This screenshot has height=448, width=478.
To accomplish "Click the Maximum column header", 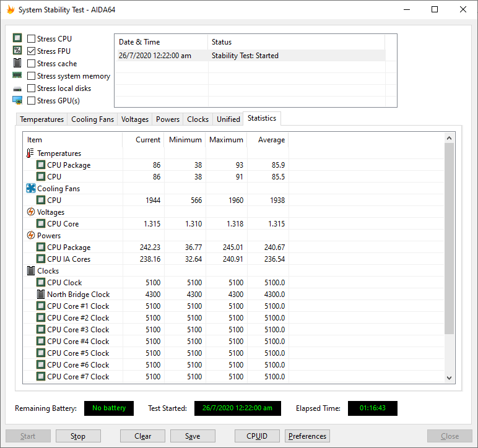I will click(x=226, y=140).
